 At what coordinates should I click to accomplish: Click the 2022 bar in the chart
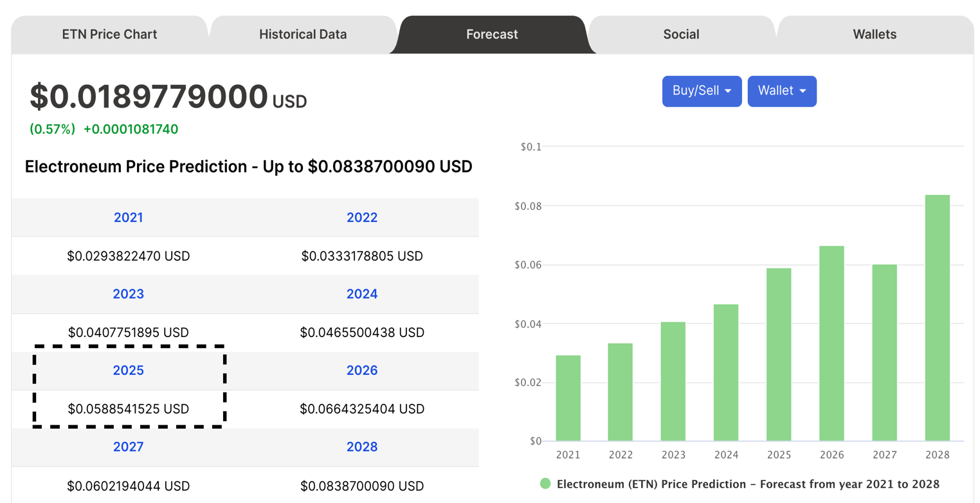pyautogui.click(x=621, y=392)
